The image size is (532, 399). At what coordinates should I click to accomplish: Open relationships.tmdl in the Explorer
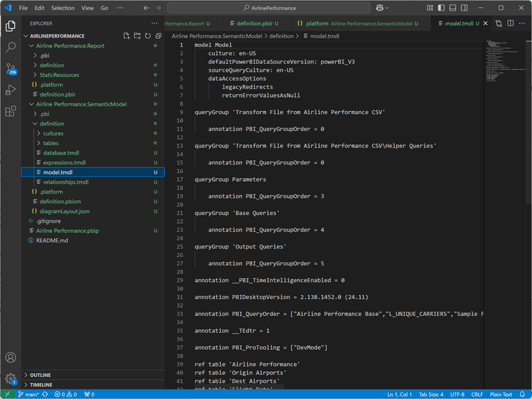tap(65, 182)
